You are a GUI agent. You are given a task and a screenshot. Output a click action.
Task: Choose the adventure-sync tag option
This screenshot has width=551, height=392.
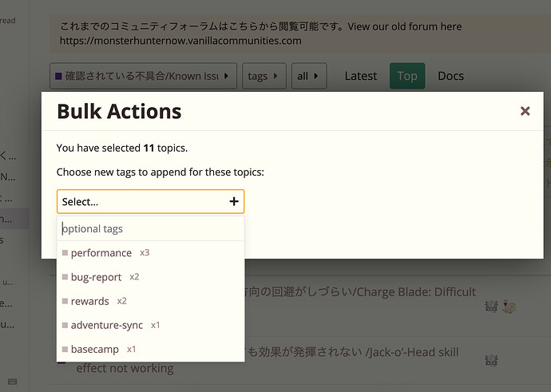coord(150,325)
